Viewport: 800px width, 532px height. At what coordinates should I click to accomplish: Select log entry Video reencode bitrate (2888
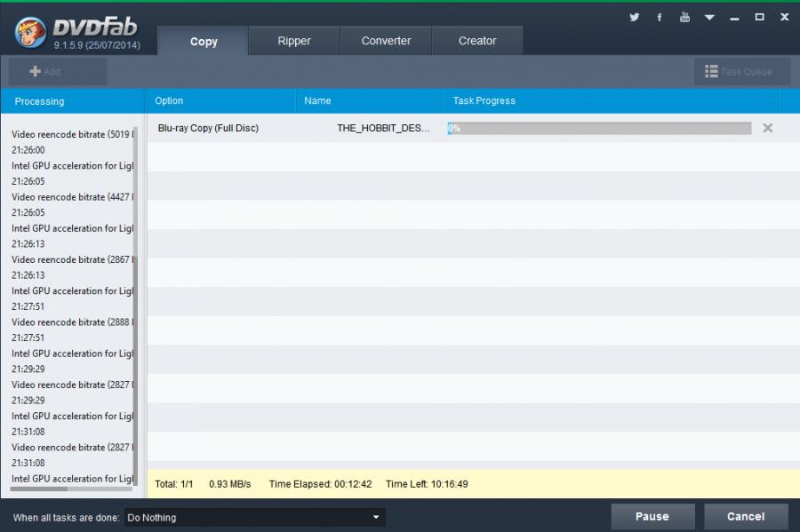pyautogui.click(x=73, y=322)
